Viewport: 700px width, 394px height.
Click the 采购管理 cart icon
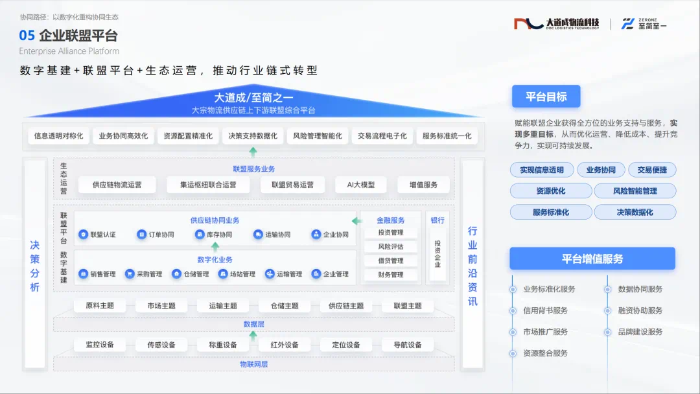129,274
